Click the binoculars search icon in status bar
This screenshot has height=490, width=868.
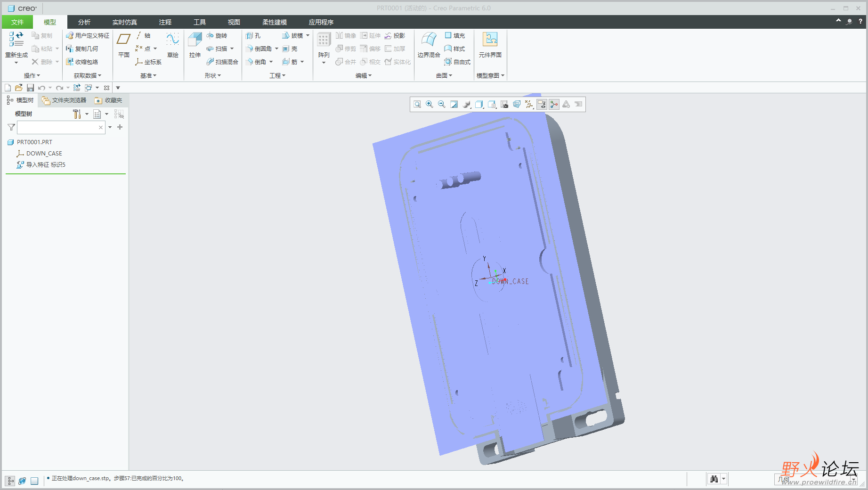click(714, 479)
